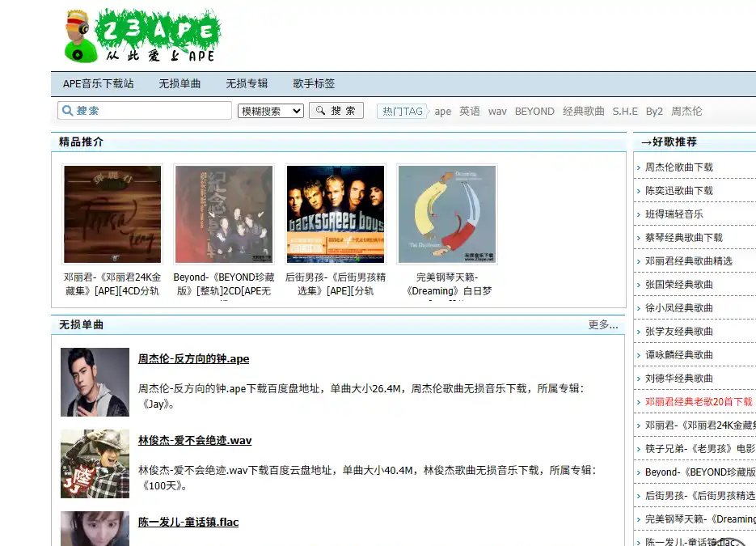Open sidebar link 刘德华经典歌曲

point(679,378)
